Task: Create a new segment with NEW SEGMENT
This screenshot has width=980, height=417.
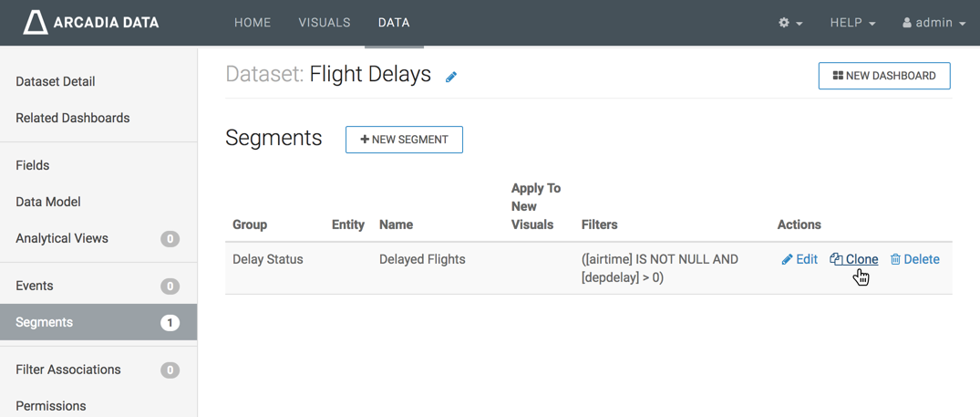Action: pyautogui.click(x=404, y=140)
